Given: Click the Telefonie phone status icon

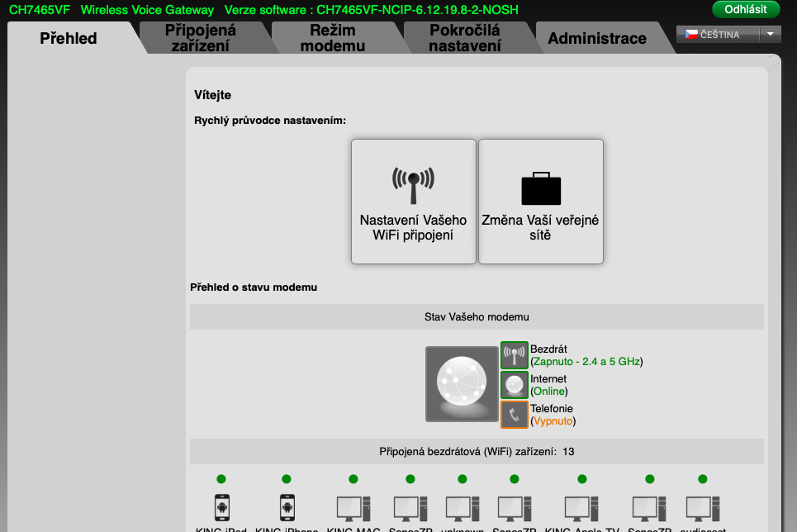Looking at the screenshot, I should point(514,415).
